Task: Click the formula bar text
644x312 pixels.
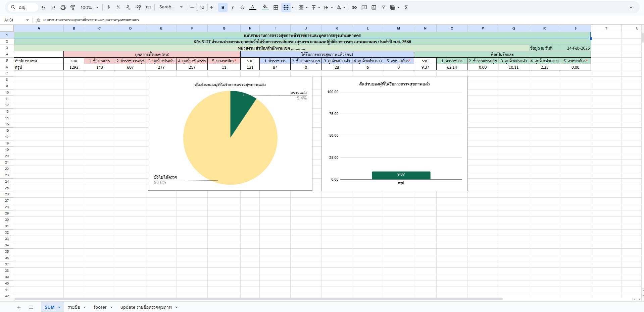Action: [91, 20]
